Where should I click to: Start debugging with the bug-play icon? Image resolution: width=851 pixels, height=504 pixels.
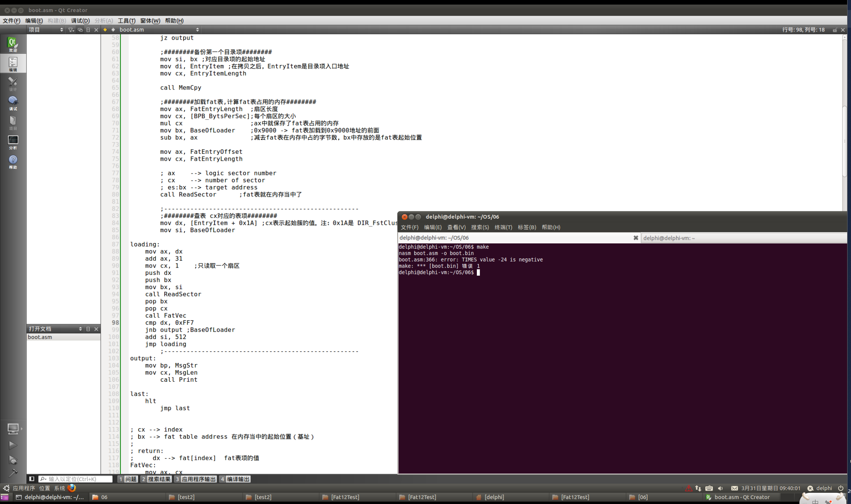13,460
